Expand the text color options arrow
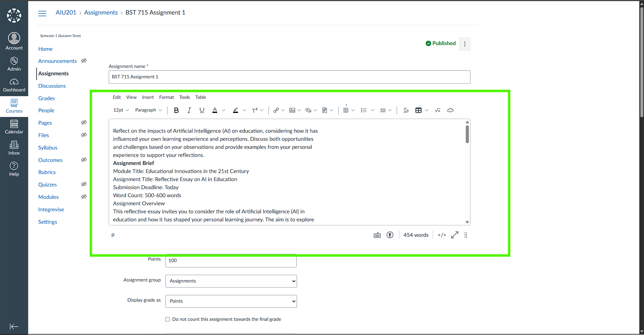Screen dimensions: 644x335 [x=224, y=110]
